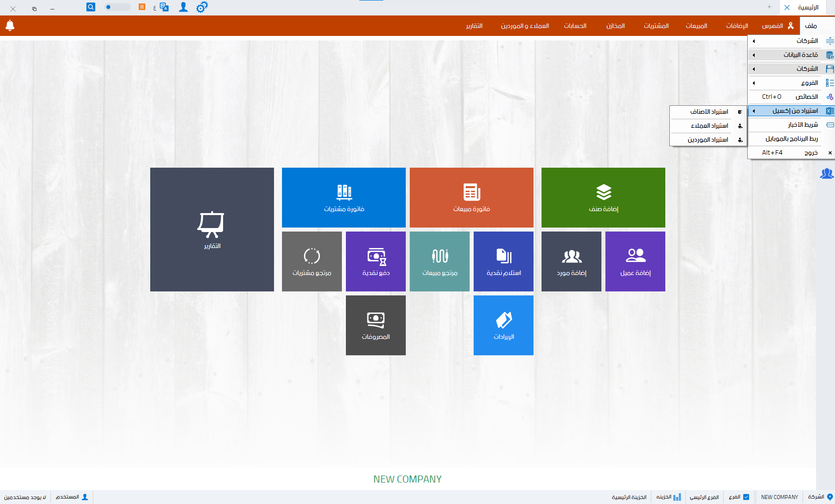Screen dimensions: 835x504
Task: Toggle the switch in the top toolbar
Action: point(117,7)
